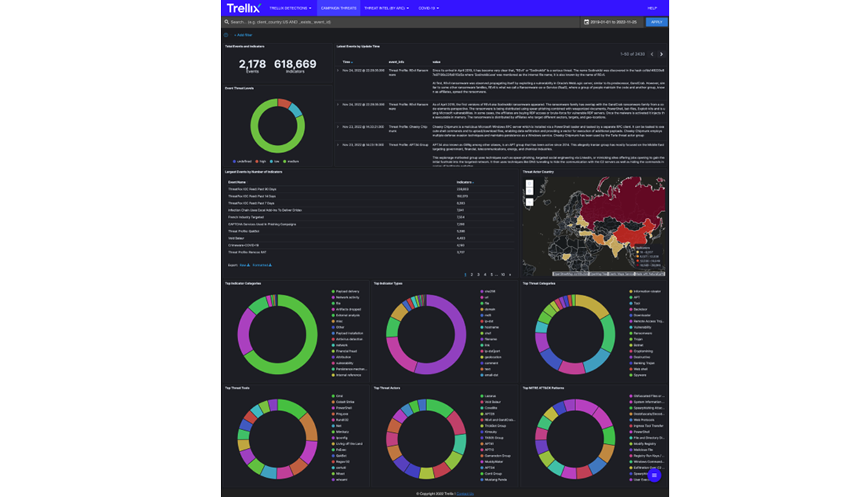This screenshot has height=497, width=868.
Task: Open the blue floating menu button
Action: pyautogui.click(x=654, y=475)
